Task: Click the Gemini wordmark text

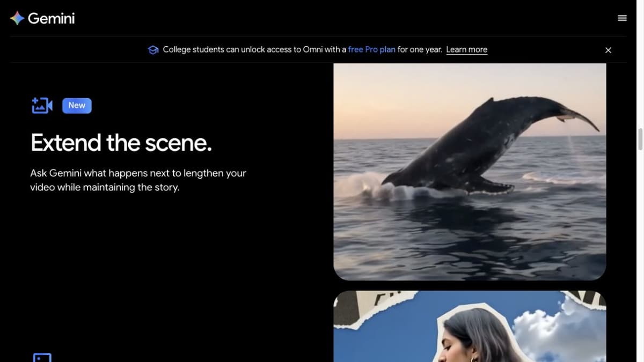Action: [51, 19]
